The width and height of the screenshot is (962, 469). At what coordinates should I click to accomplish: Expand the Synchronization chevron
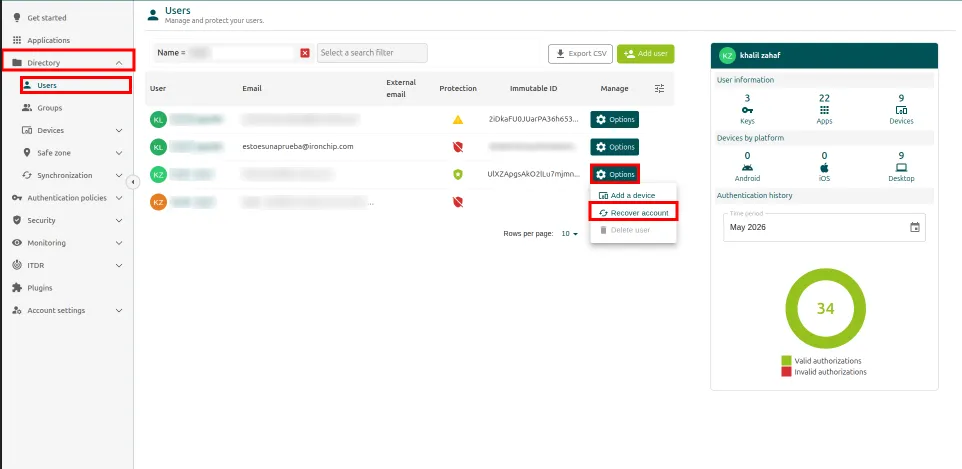[119, 176]
